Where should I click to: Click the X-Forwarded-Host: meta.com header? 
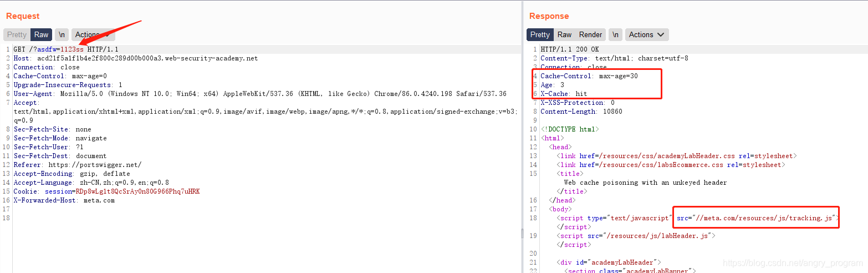64,200
